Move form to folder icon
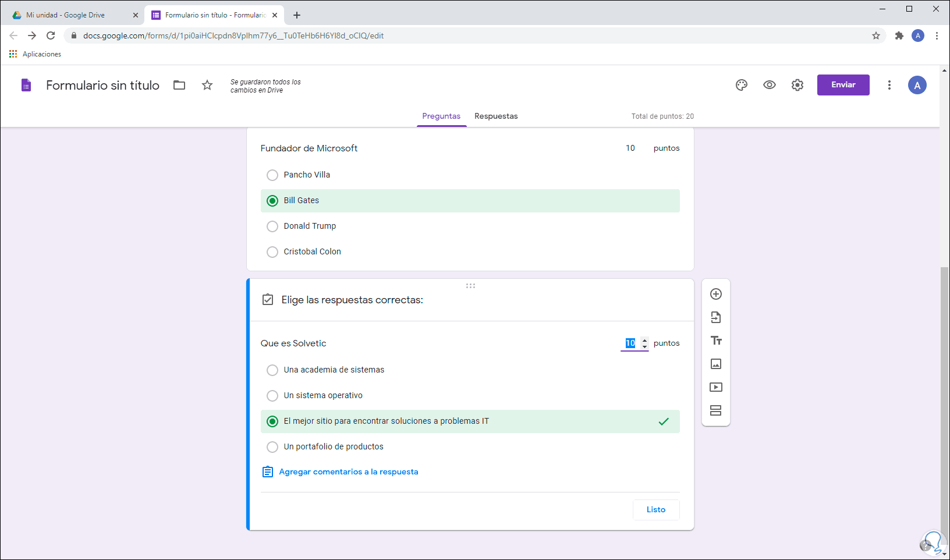This screenshot has width=950, height=560. coord(179,85)
